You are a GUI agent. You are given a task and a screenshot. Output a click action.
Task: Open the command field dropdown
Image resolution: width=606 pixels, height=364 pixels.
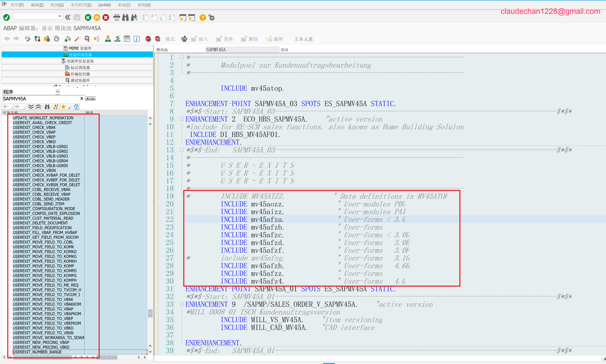(59, 16)
